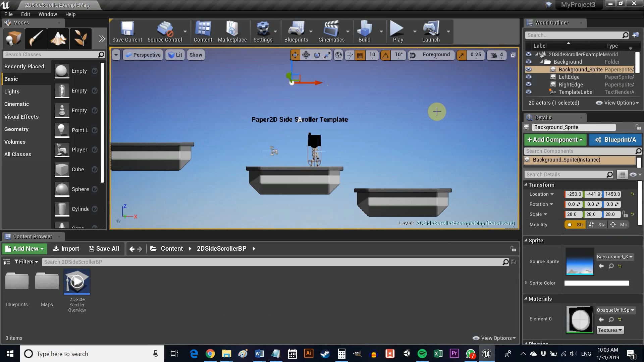Viewport: 644px width, 362px height.
Task: Click the Play toolbar icon
Action: click(398, 32)
